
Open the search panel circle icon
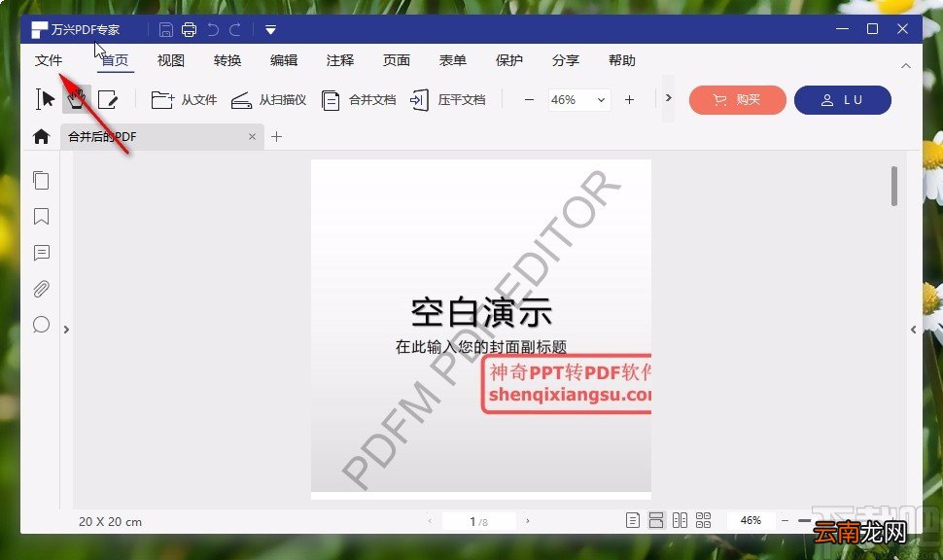41,325
